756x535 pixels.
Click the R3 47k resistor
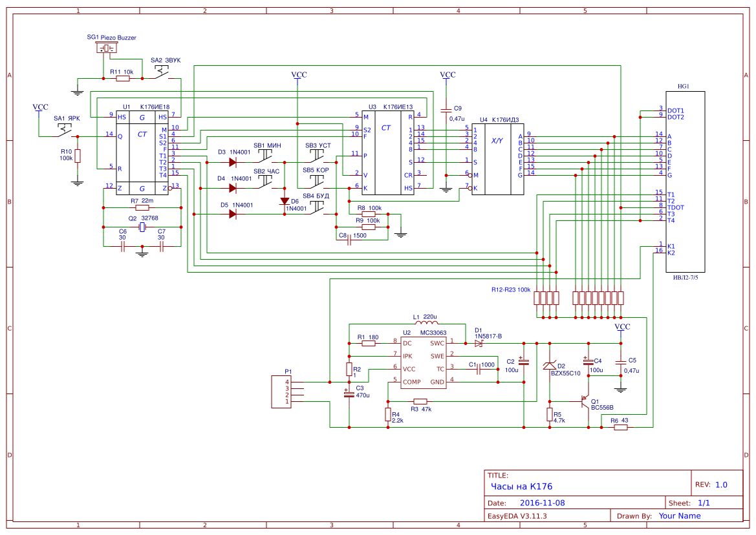[420, 401]
